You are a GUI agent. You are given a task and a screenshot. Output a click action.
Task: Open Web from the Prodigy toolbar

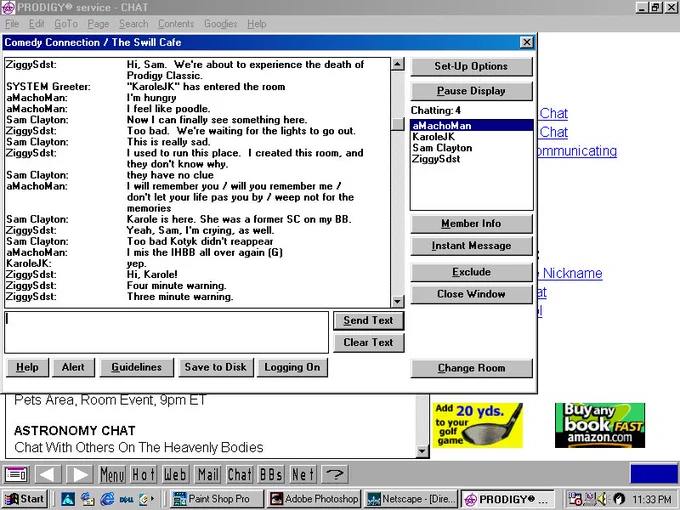(x=175, y=474)
